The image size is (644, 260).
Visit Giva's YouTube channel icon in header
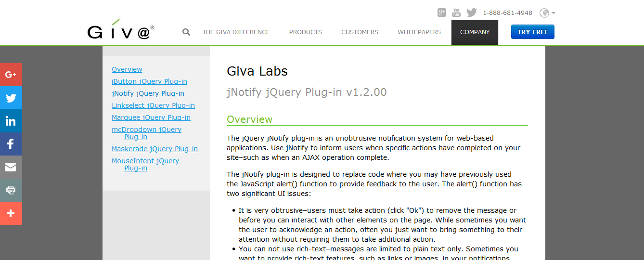click(456, 13)
